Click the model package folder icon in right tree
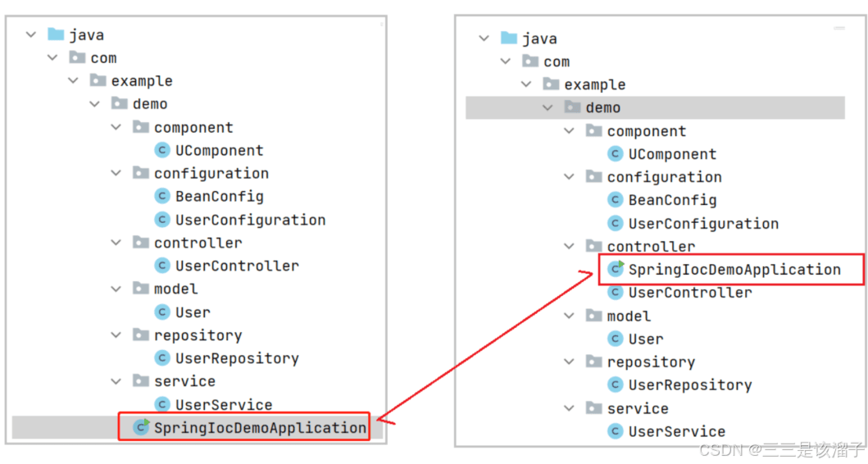Image resolution: width=868 pixels, height=464 pixels. 593,316
